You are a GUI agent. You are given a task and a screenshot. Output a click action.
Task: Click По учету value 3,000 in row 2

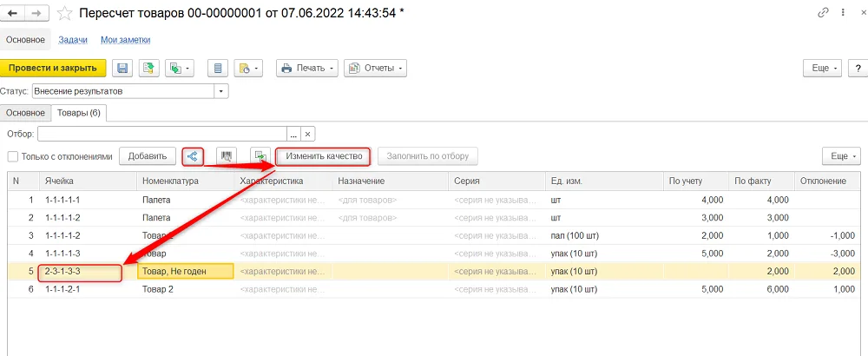[713, 218]
